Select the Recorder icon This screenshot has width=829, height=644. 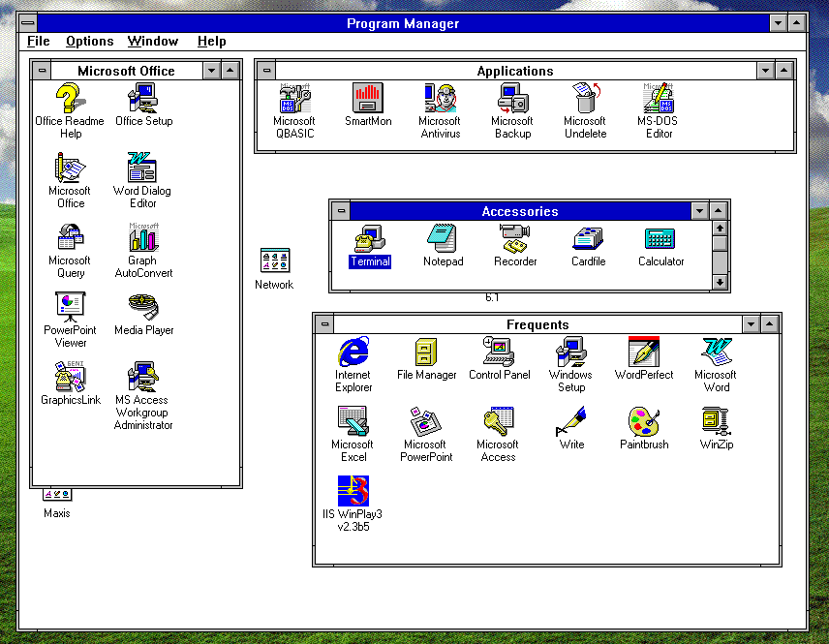pos(515,239)
